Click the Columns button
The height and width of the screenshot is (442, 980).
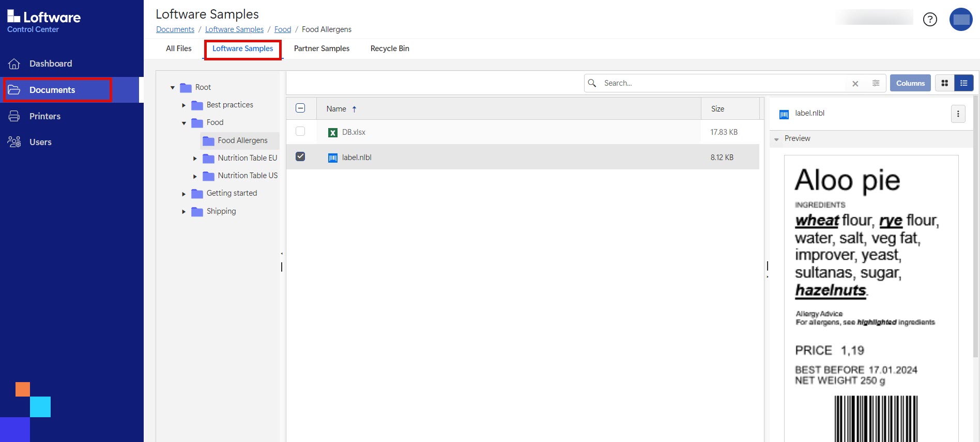(910, 83)
